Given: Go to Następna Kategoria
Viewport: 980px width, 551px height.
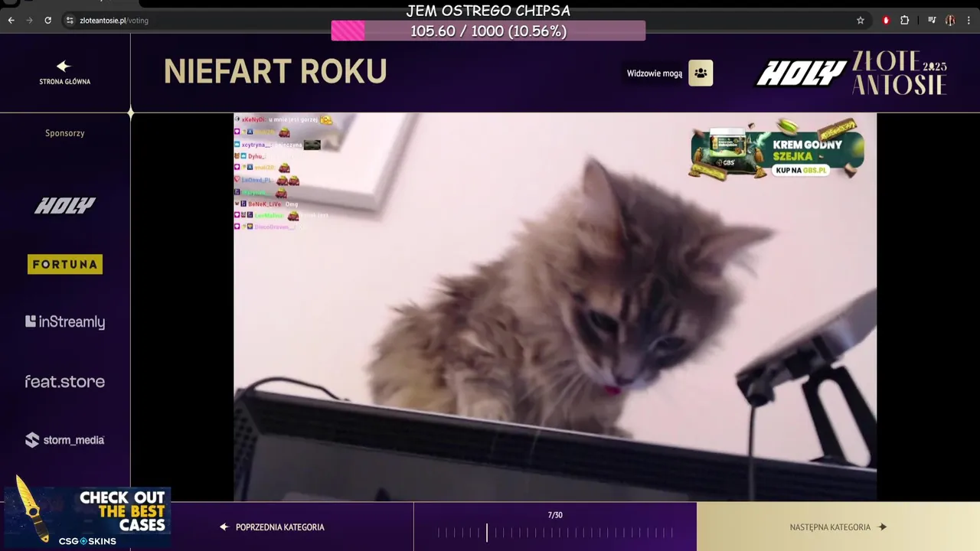Looking at the screenshot, I should [x=838, y=527].
